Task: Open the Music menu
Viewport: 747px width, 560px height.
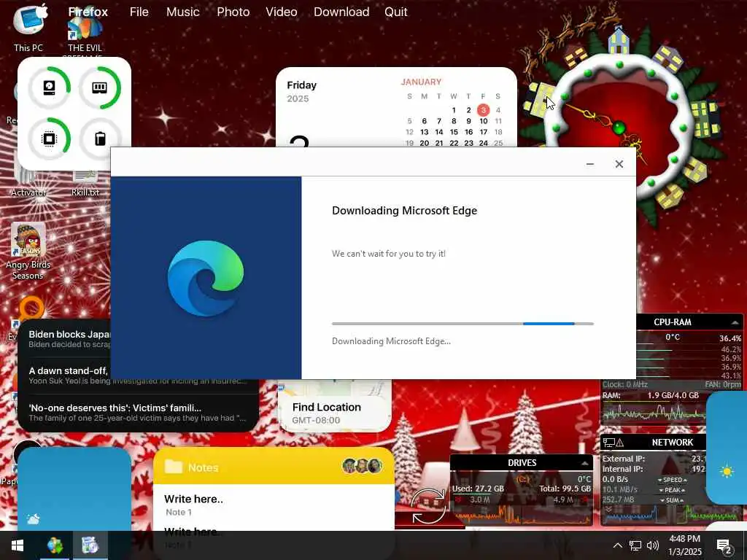Action: (x=183, y=12)
